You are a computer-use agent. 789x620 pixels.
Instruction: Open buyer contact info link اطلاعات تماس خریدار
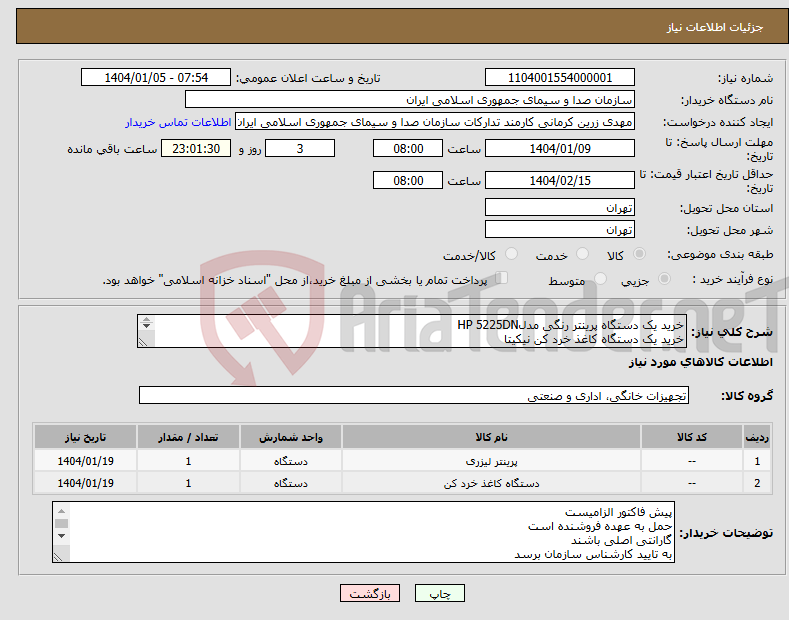178,122
